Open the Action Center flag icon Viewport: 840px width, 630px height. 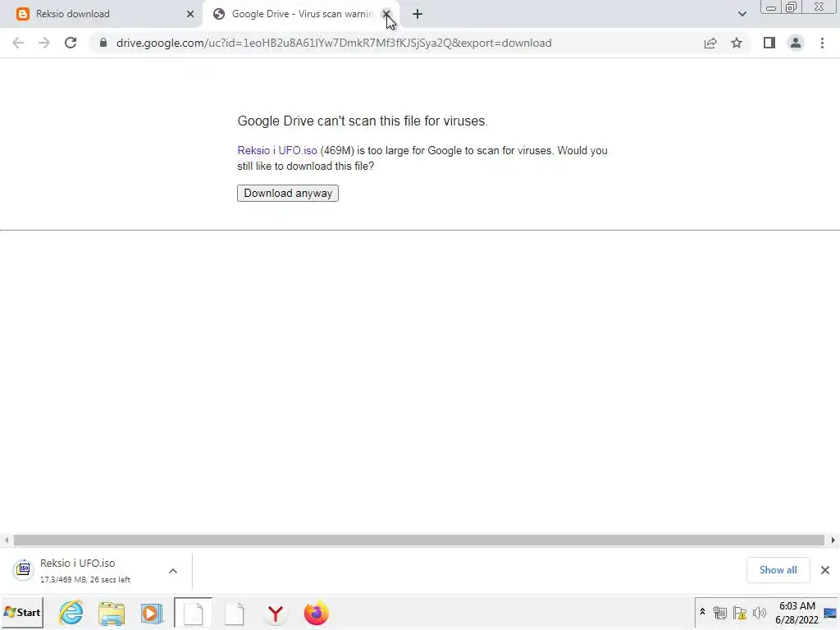click(740, 612)
